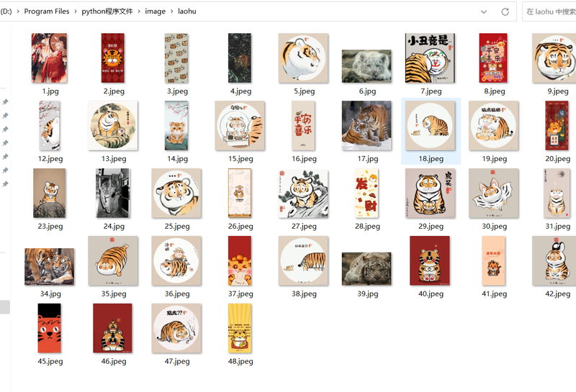
Task: Select the red cartoon tiger 37.jpeg
Action: [240, 261]
